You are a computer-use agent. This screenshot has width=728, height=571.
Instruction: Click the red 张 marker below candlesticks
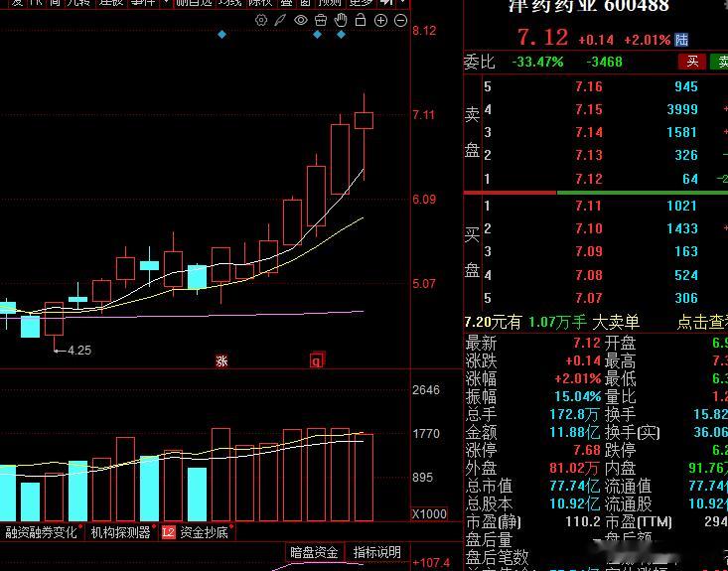221,360
